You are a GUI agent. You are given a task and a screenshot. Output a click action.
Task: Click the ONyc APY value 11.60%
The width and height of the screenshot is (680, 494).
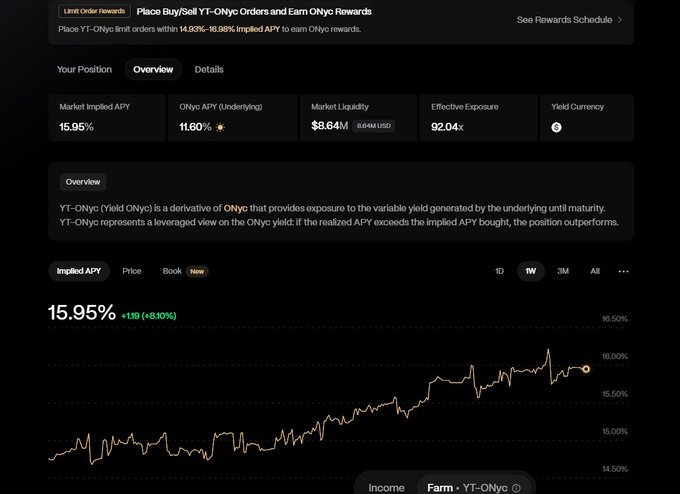[x=195, y=127]
